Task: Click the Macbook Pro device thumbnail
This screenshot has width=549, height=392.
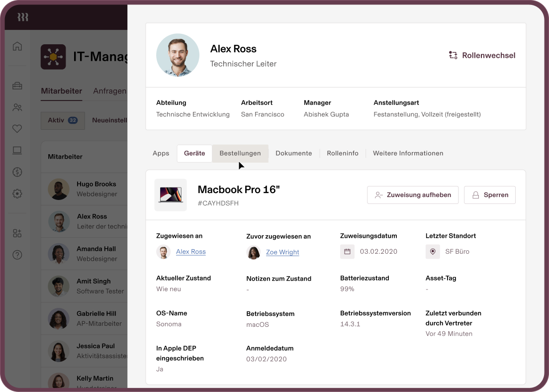Action: click(x=171, y=195)
